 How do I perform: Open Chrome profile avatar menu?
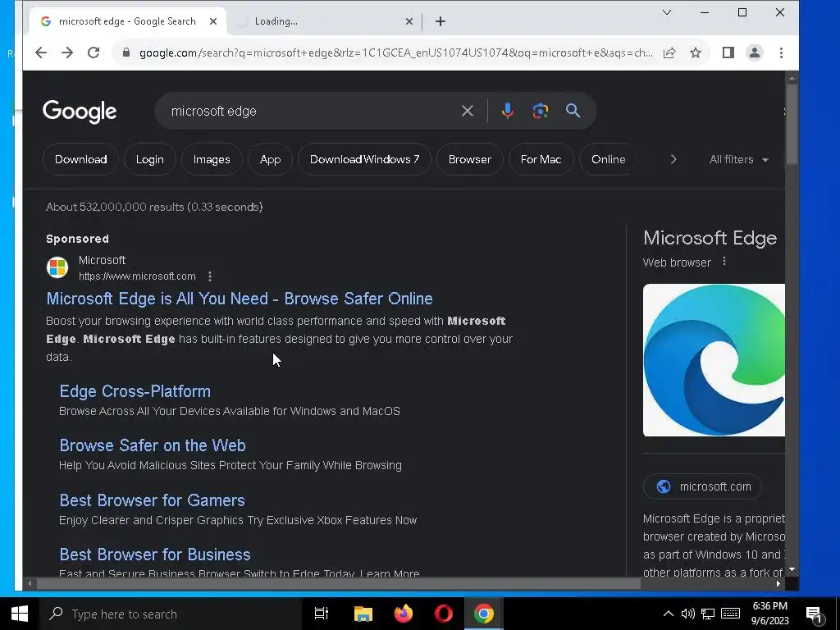coord(755,52)
